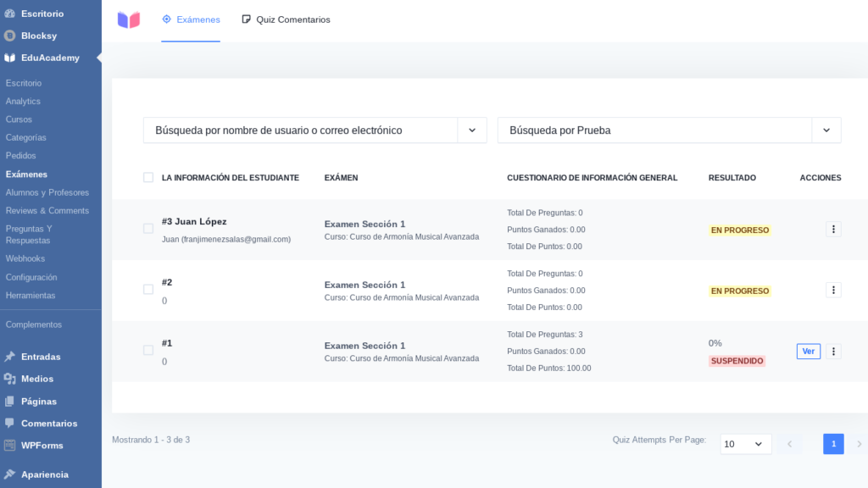Expand the Búsqueda por Prueba dropdown arrow
The width and height of the screenshot is (868, 488).
[826, 130]
